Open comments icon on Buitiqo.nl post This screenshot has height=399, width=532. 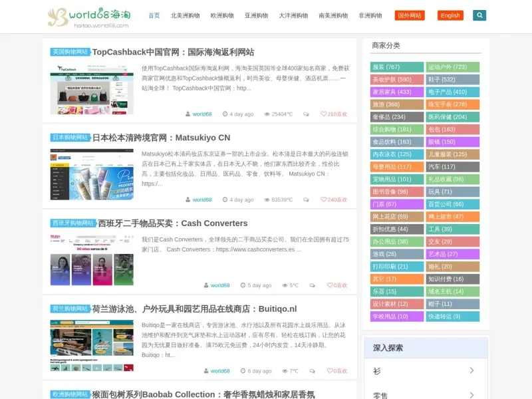[x=312, y=371]
